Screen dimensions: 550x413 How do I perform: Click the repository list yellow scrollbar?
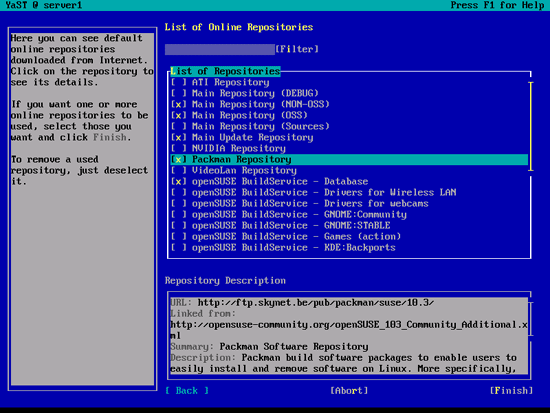click(531, 126)
